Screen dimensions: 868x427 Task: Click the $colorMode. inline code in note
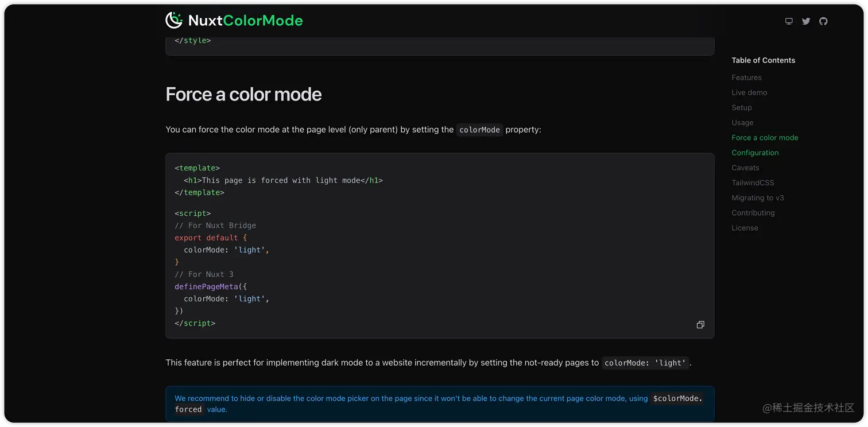(x=677, y=398)
